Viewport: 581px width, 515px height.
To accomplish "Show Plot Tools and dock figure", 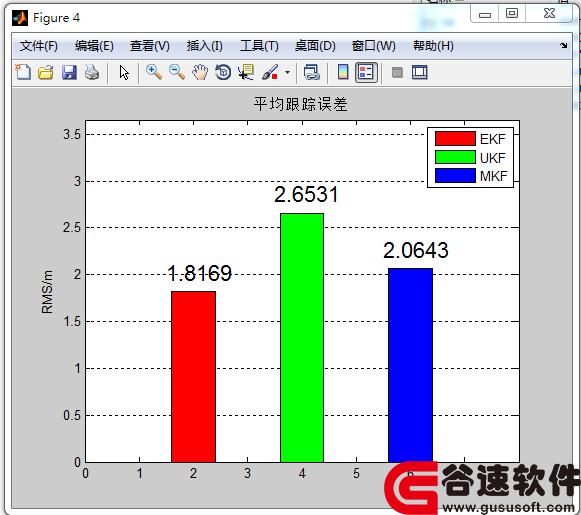I will click(420, 72).
